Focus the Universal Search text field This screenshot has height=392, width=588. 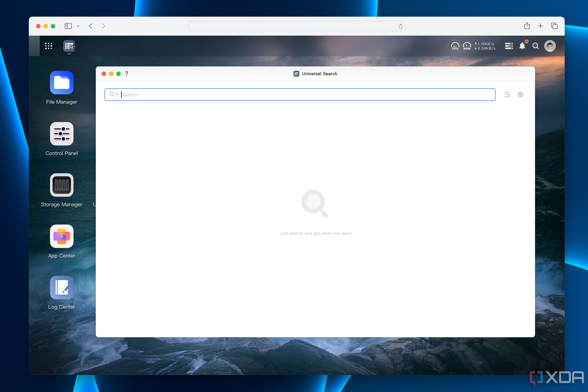pyautogui.click(x=300, y=95)
